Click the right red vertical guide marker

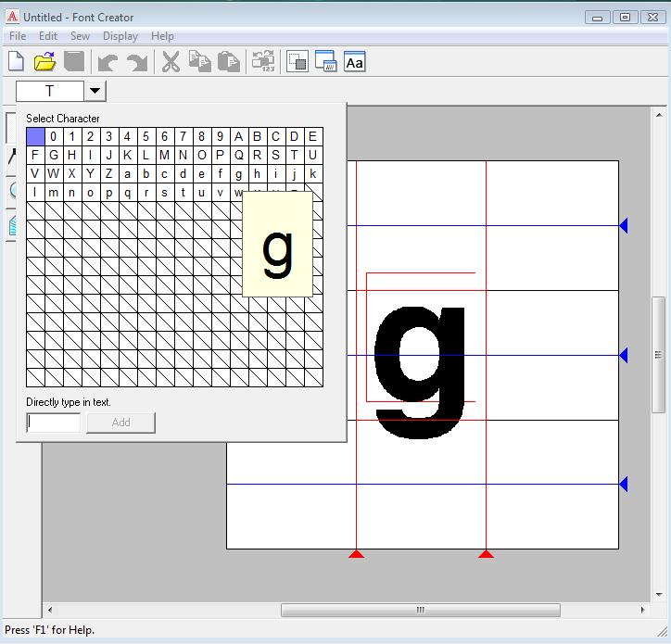[x=487, y=554]
